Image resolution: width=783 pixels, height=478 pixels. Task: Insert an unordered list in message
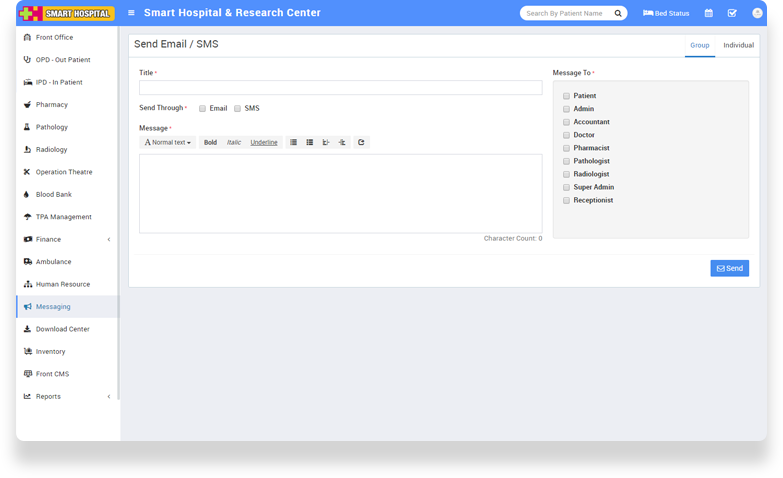tap(293, 142)
